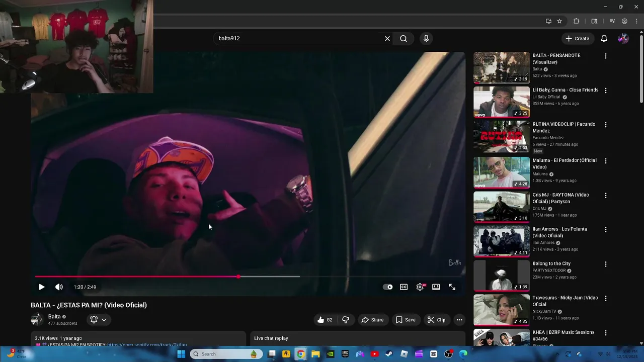Share this video
Image resolution: width=644 pixels, height=362 pixels.
(373, 320)
